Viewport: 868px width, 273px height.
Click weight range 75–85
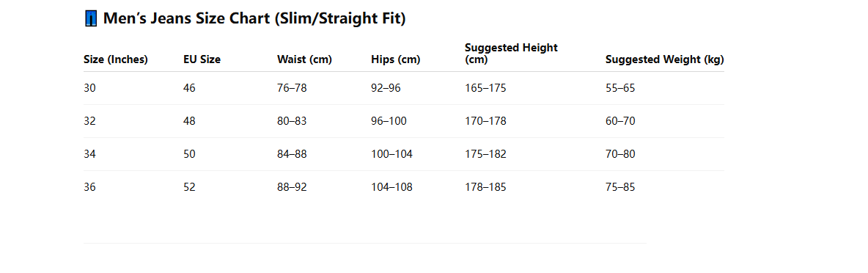coord(620,188)
